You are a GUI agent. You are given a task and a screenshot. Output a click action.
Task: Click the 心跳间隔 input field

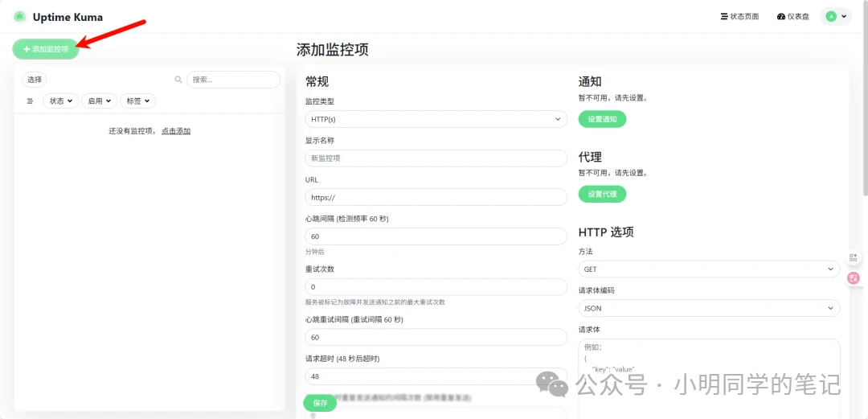(436, 236)
